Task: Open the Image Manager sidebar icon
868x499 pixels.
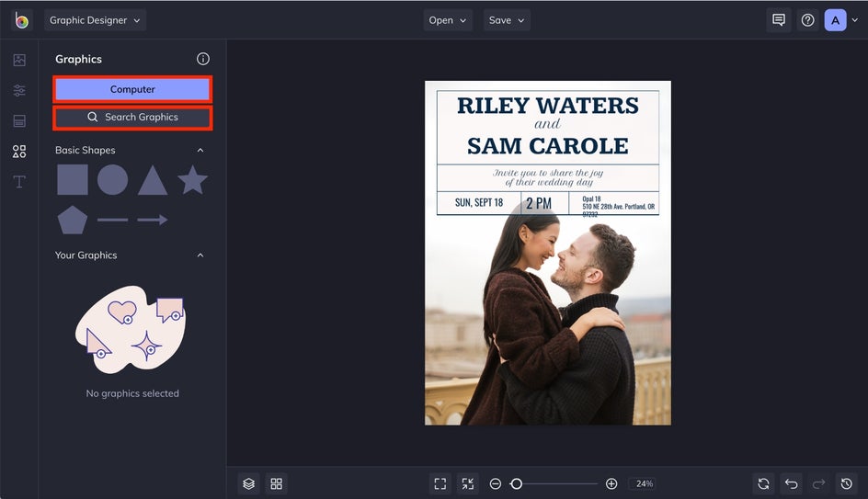Action: [x=19, y=60]
